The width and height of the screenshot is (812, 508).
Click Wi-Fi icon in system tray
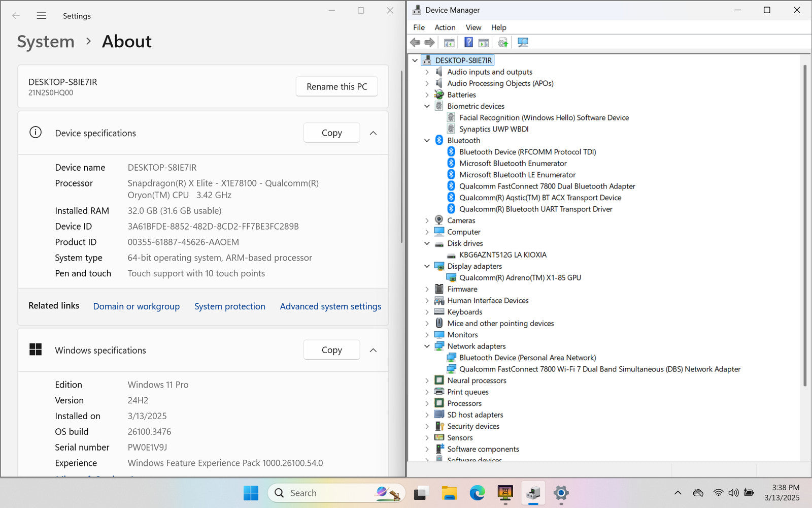[x=718, y=493]
